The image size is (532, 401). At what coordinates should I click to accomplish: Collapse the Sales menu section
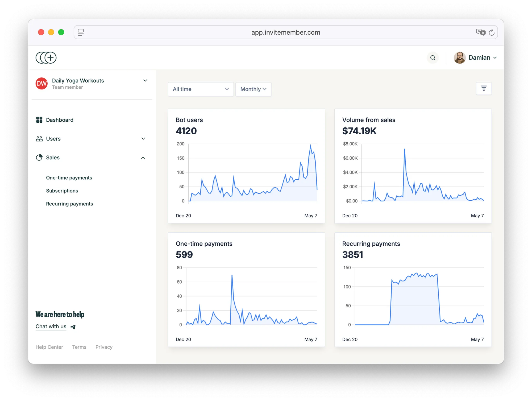pos(143,158)
